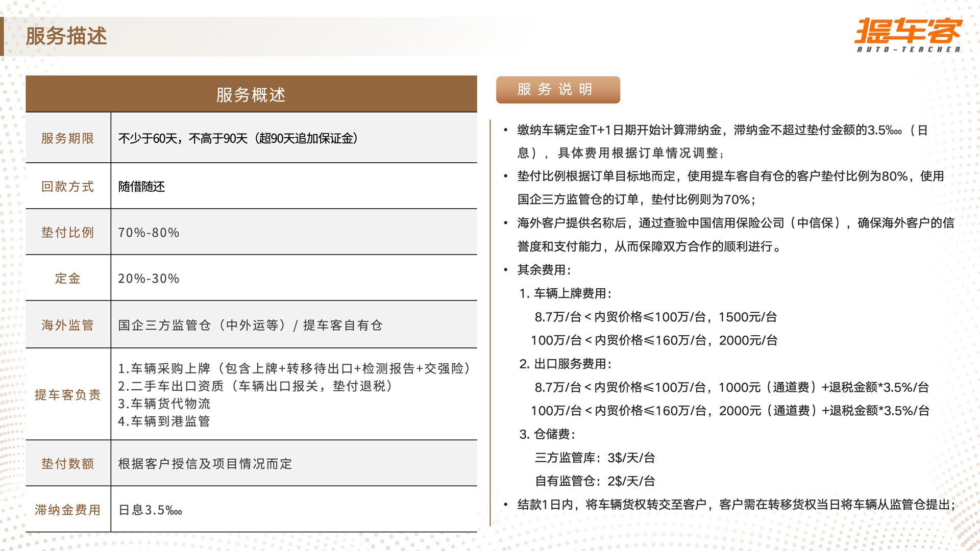
Task: Click the line 三方监管库：3$/天/台
Action: pyautogui.click(x=595, y=458)
